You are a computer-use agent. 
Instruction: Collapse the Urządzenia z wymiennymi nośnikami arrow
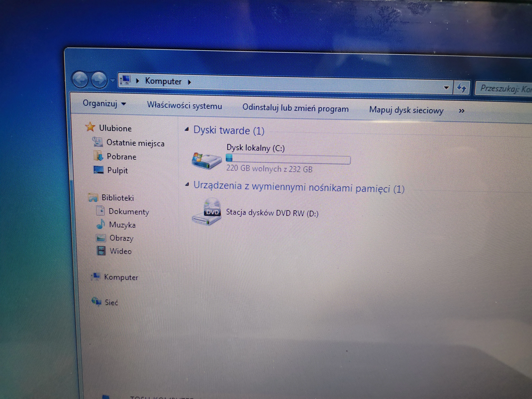point(187,185)
